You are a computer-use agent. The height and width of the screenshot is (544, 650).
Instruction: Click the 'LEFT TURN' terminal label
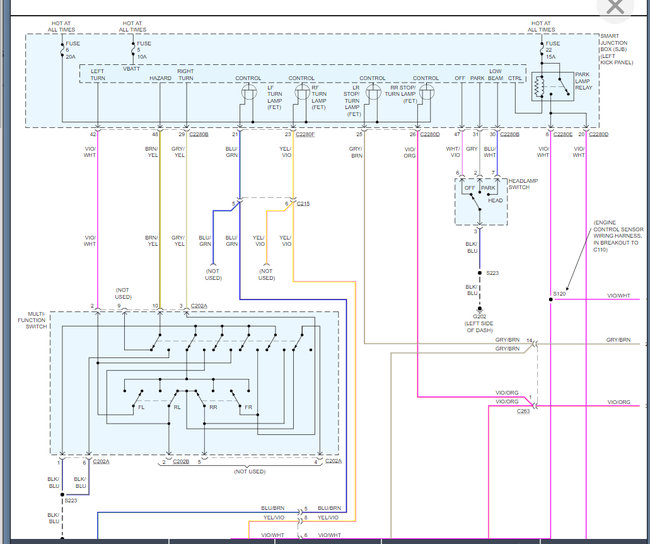[x=98, y=75]
